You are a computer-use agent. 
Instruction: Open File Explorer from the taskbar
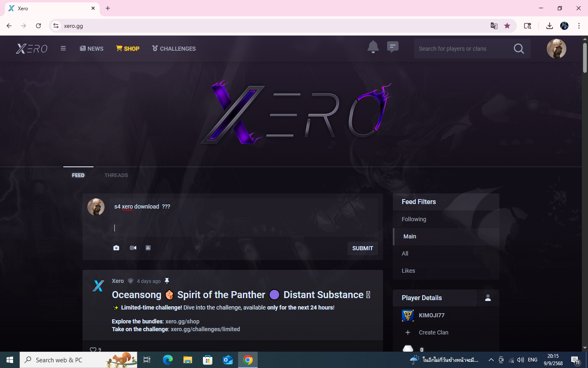coord(187,360)
